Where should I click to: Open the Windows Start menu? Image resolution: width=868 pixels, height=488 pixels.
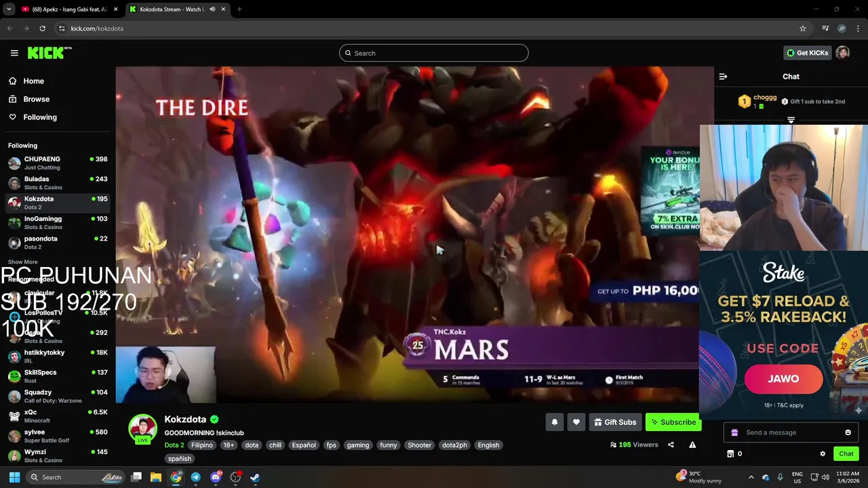(x=14, y=477)
